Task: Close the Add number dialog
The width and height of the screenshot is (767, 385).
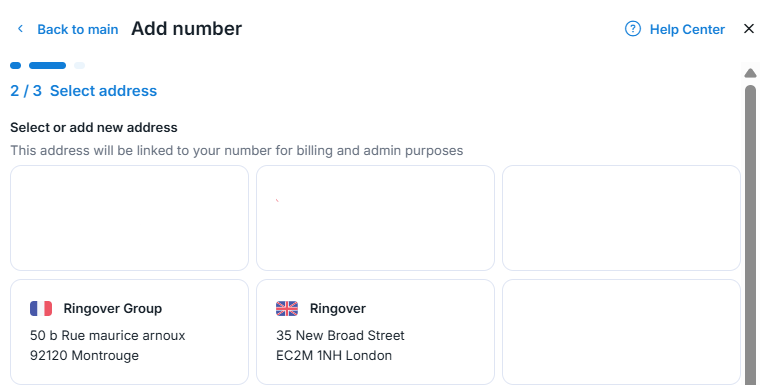Action: point(749,29)
